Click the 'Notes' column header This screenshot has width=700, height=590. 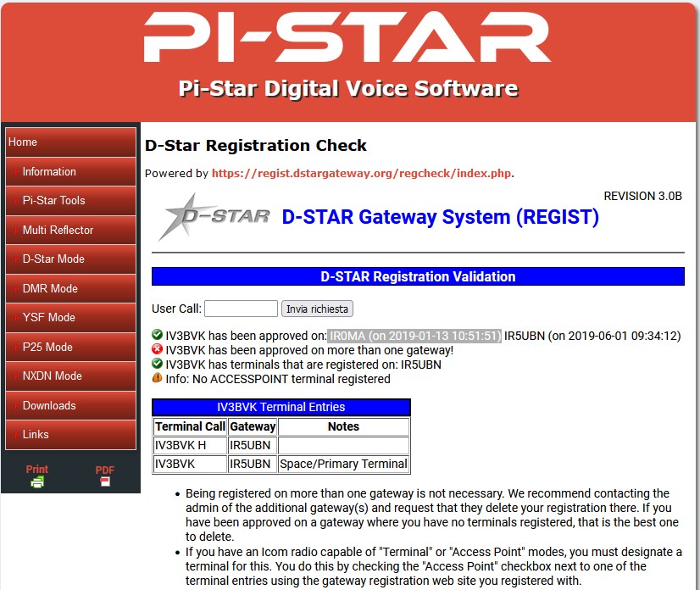pos(343,426)
